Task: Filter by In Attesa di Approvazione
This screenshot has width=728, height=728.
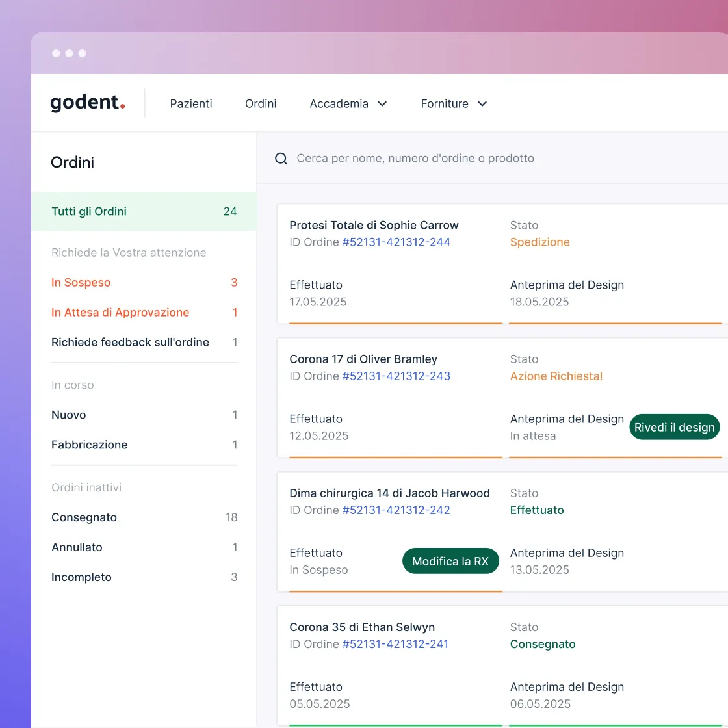Action: pos(144,312)
